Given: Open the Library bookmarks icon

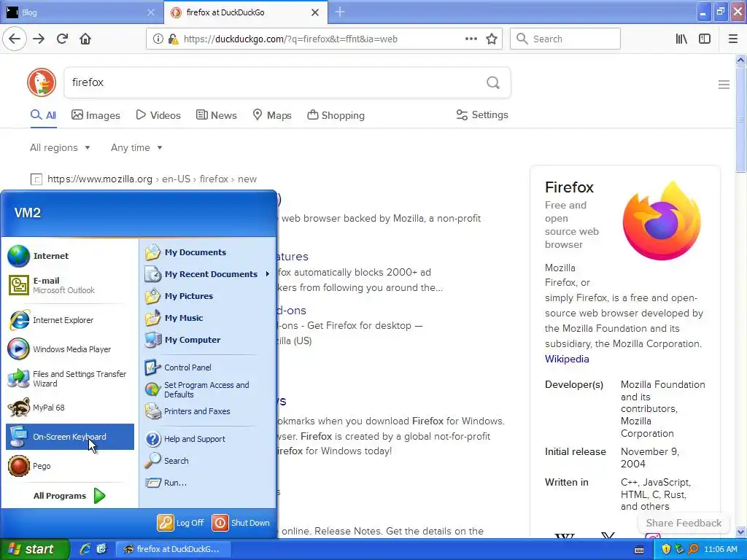Looking at the screenshot, I should [x=681, y=39].
